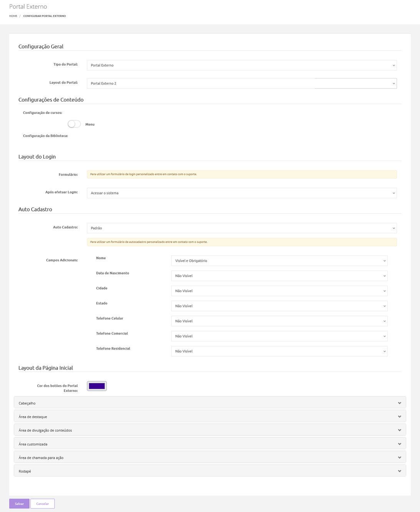Expand the Área de destaque chevron icon
Viewport: 420px width, 512px height.
pos(399,417)
